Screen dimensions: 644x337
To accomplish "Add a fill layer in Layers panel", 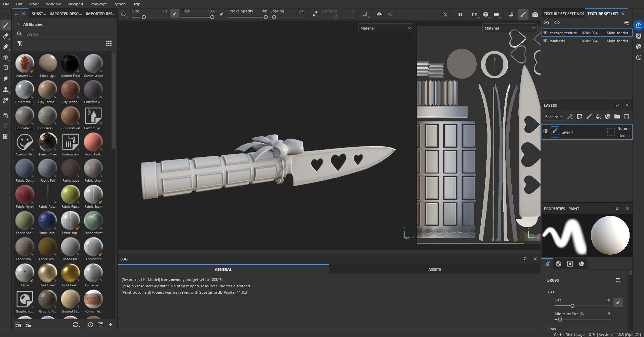I will point(598,117).
